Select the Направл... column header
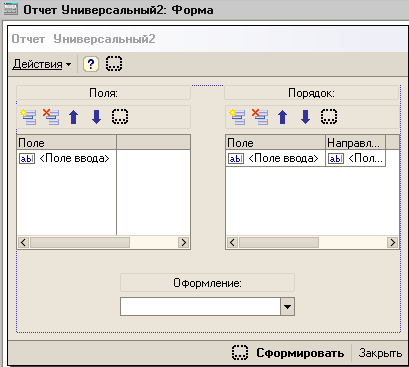The image size is (409, 367). tap(355, 143)
